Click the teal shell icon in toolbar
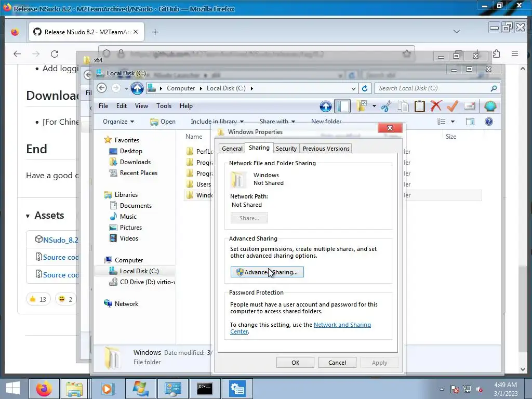This screenshot has height=399, width=532. coord(490,106)
